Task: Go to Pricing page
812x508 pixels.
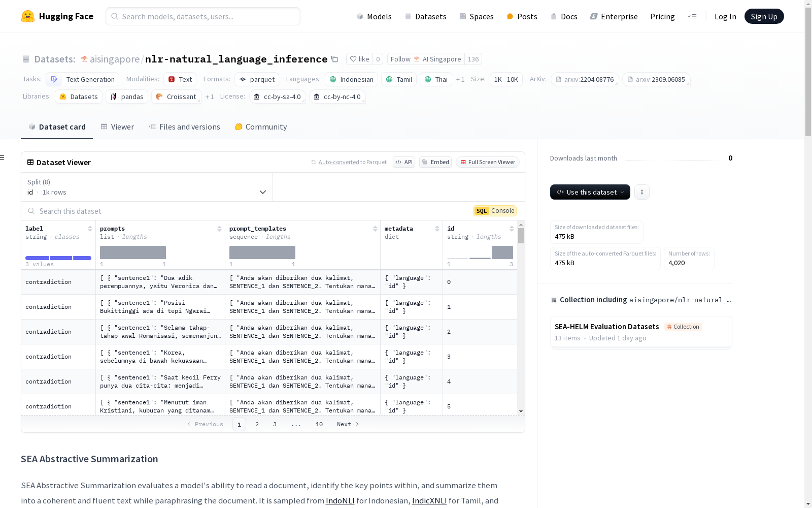Action: 662,16
